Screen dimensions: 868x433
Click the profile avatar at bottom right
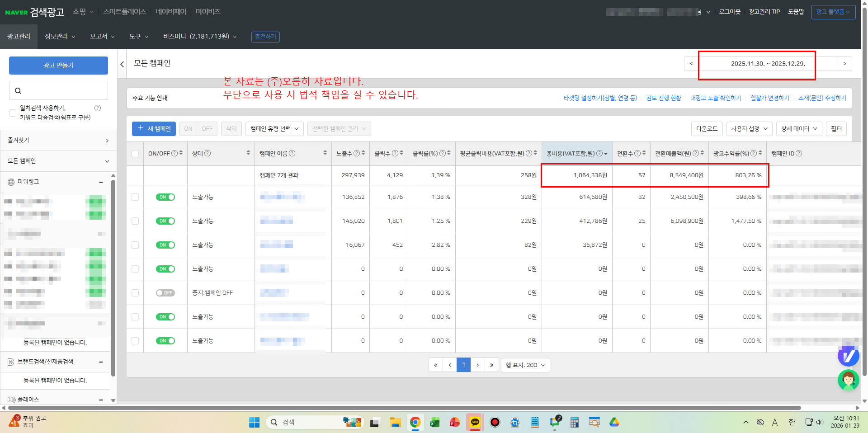849,380
